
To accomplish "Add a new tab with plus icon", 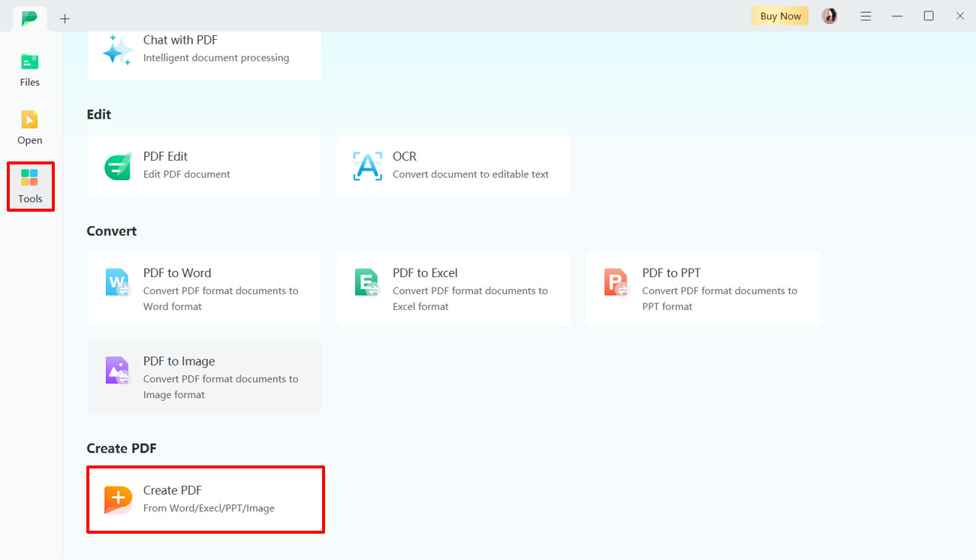I will point(65,18).
